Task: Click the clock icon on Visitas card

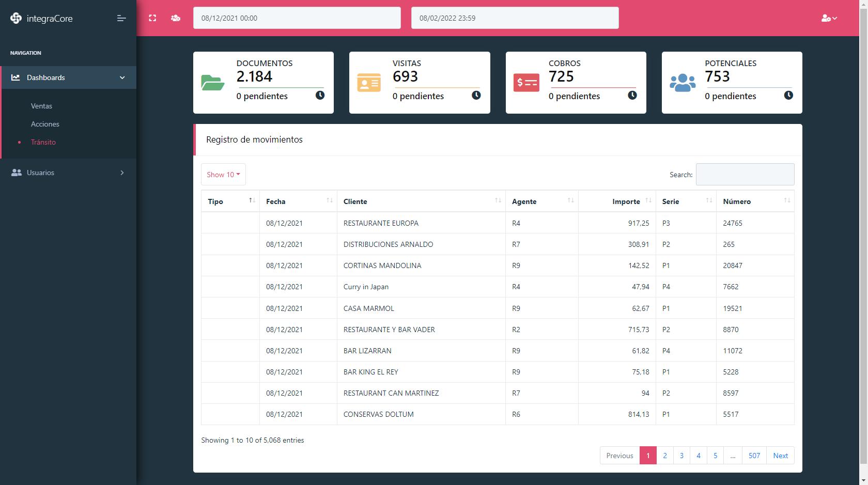Action: click(476, 95)
